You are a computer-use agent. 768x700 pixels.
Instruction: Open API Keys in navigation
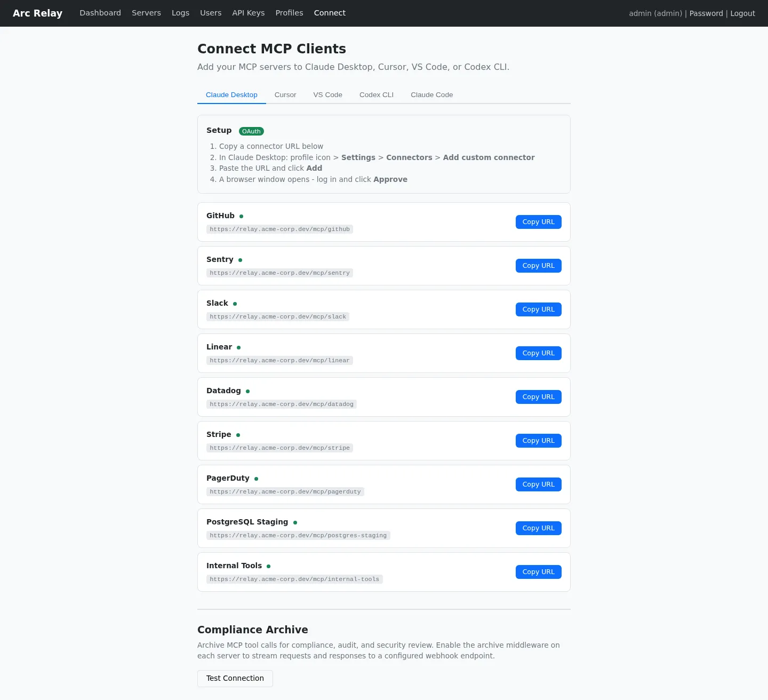coord(249,13)
